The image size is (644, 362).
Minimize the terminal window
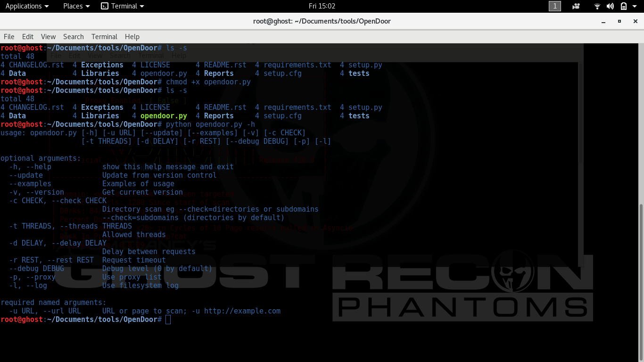pos(603,21)
